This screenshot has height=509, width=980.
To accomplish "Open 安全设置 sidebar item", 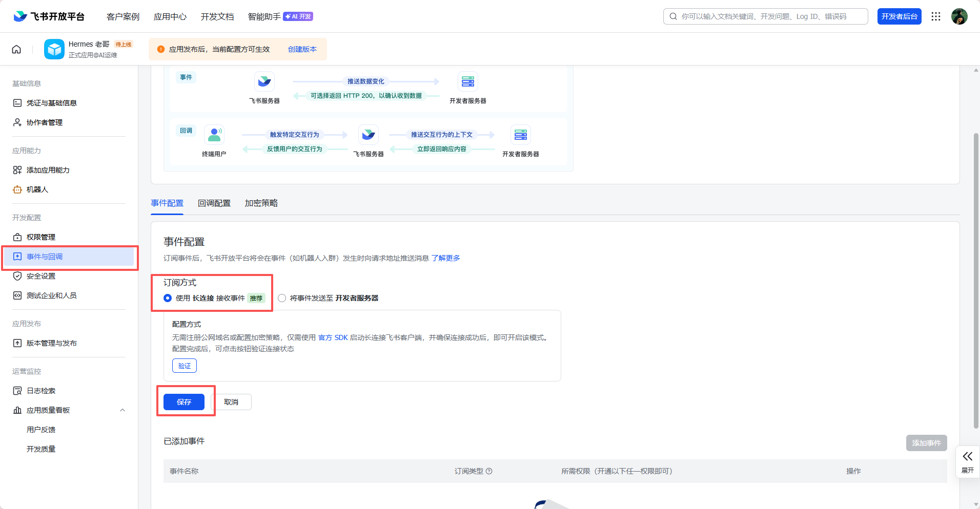I will [69, 276].
